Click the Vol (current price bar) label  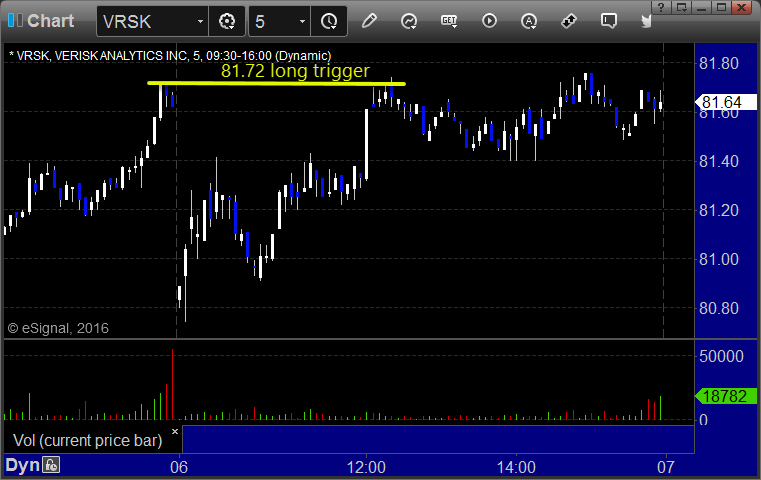(x=87, y=440)
